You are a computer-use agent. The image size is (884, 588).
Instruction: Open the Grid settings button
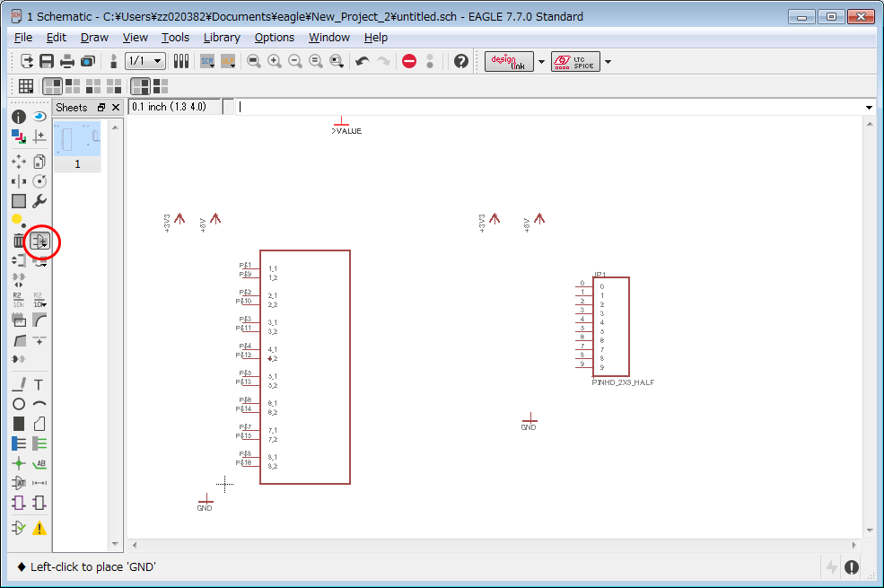click(25, 86)
